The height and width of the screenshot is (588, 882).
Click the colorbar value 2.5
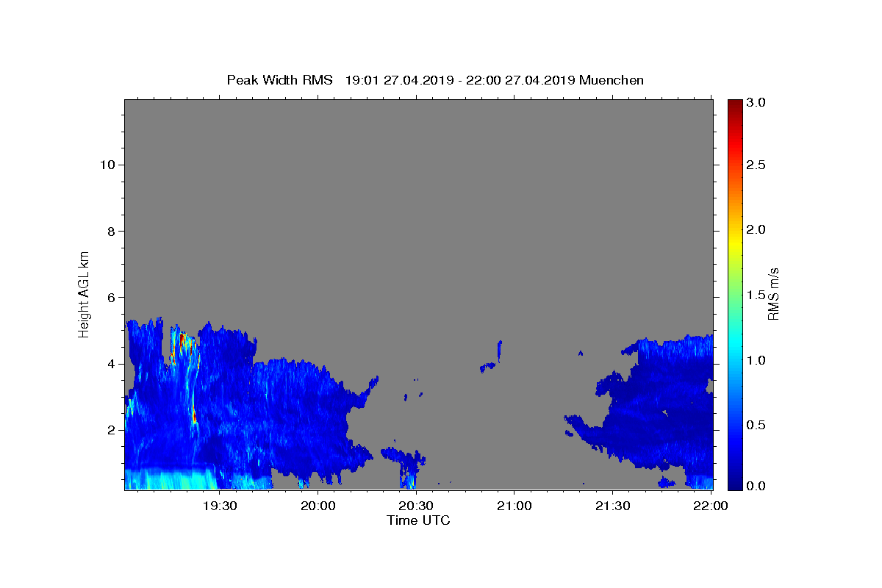756,165
